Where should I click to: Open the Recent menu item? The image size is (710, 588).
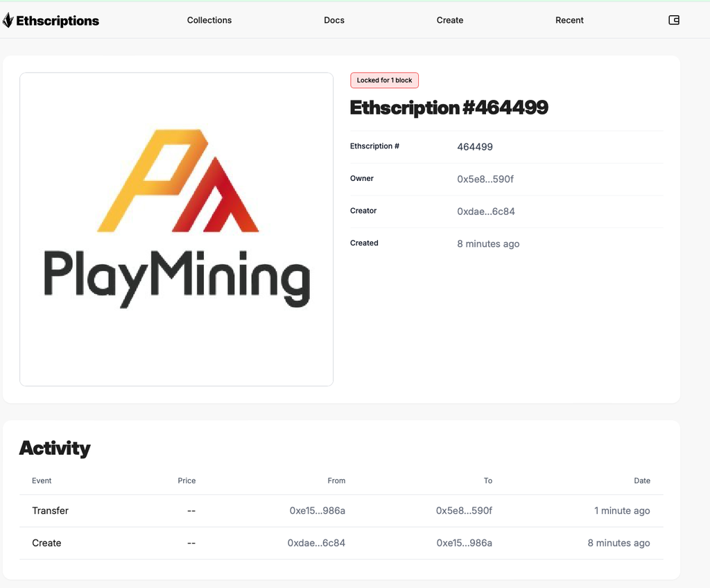[x=569, y=20]
